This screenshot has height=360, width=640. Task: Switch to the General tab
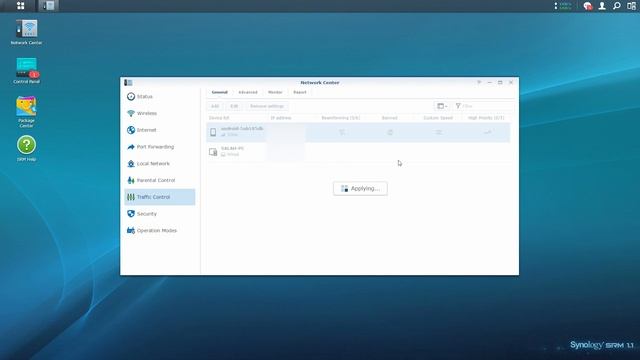220,92
